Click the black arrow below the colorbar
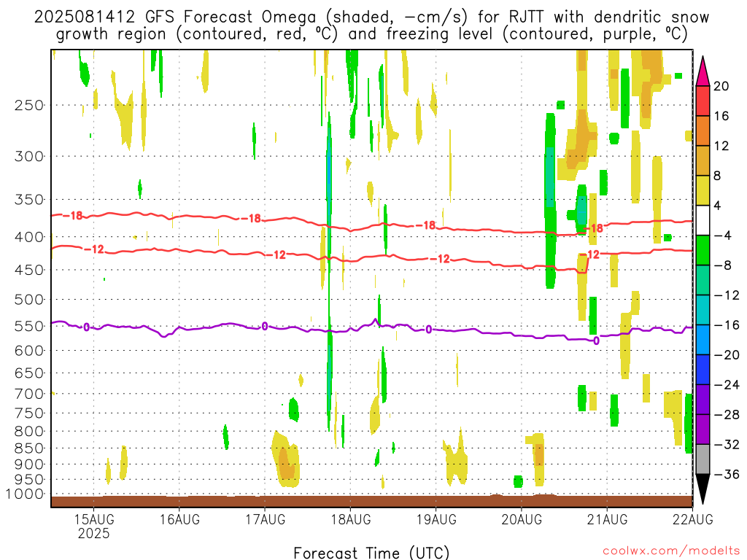The height and width of the screenshot is (560, 747). [x=703, y=489]
